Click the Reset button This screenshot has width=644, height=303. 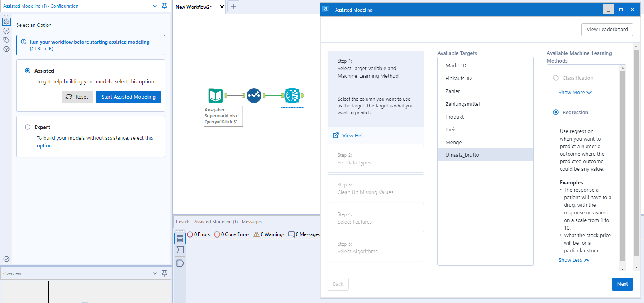click(77, 97)
